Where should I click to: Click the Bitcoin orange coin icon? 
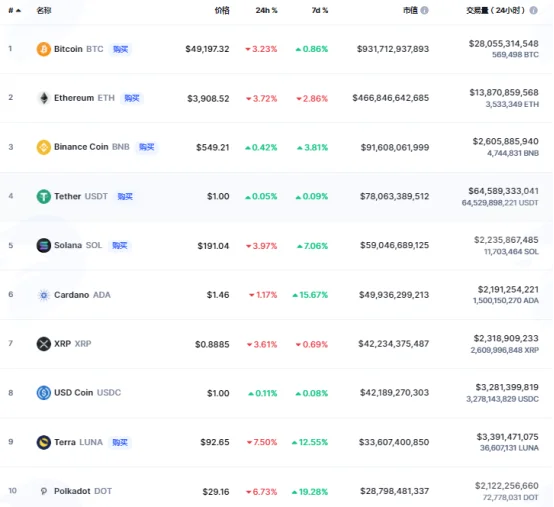(43, 49)
